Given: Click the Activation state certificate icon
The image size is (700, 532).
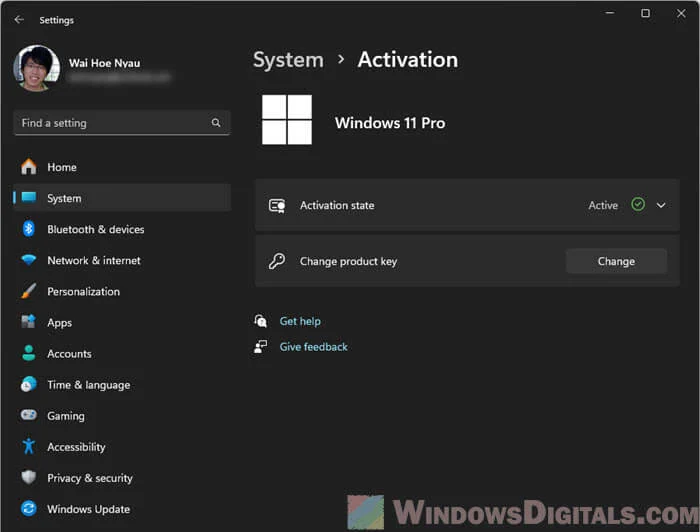Looking at the screenshot, I should tap(277, 205).
